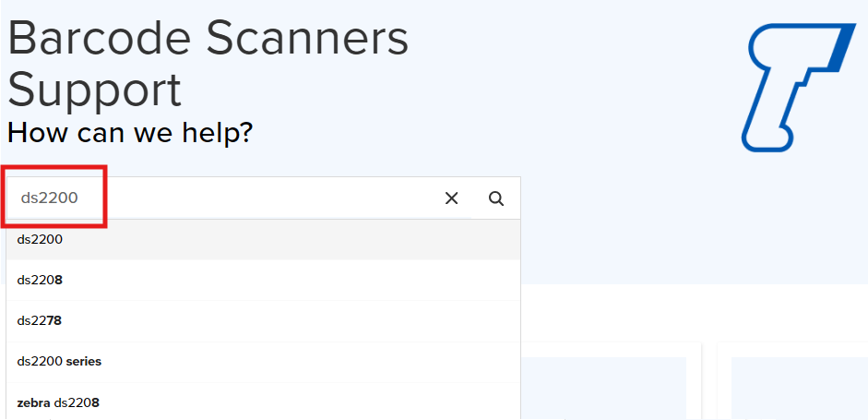Choose the ds2208 suggestion

coord(40,280)
